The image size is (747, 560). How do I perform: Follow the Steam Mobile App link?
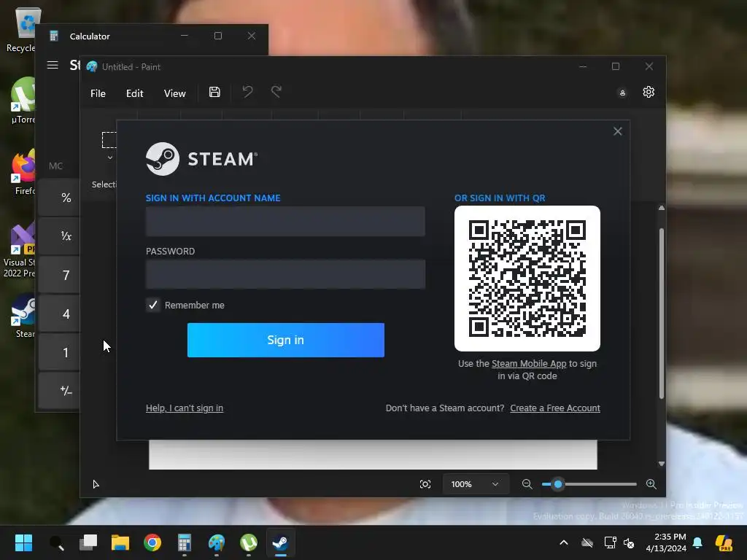pyautogui.click(x=529, y=363)
